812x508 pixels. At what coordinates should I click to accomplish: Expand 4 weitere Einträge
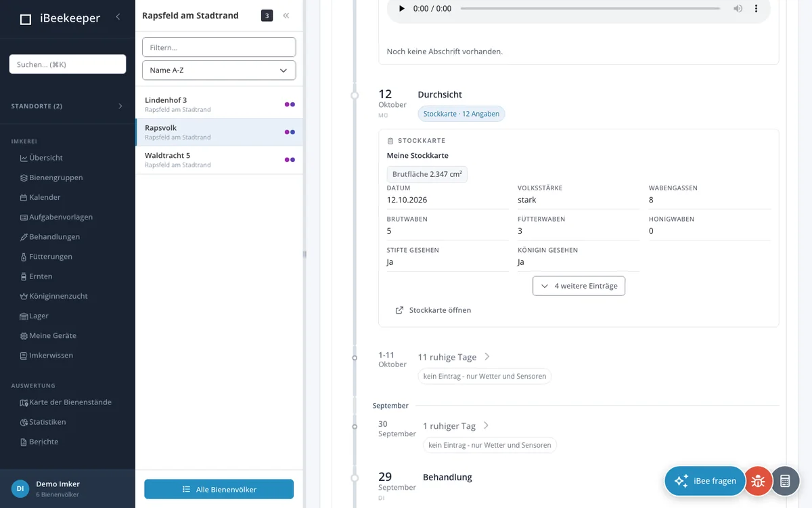coord(579,286)
